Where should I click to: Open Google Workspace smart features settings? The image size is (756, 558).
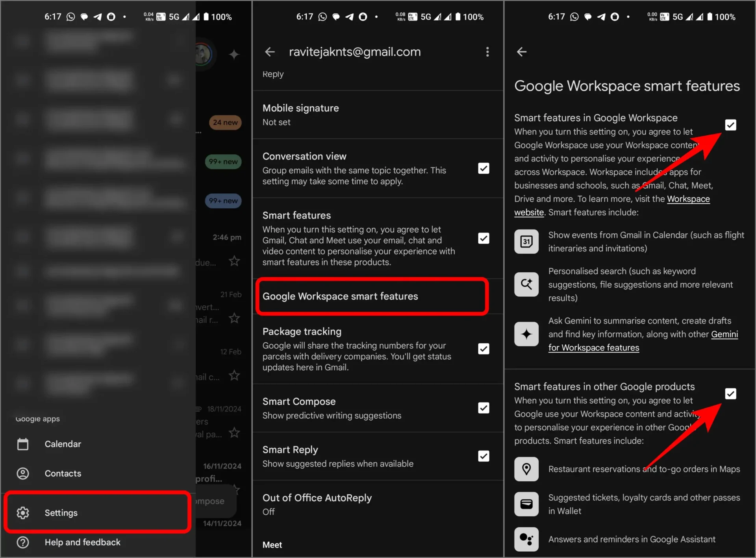[x=371, y=296]
